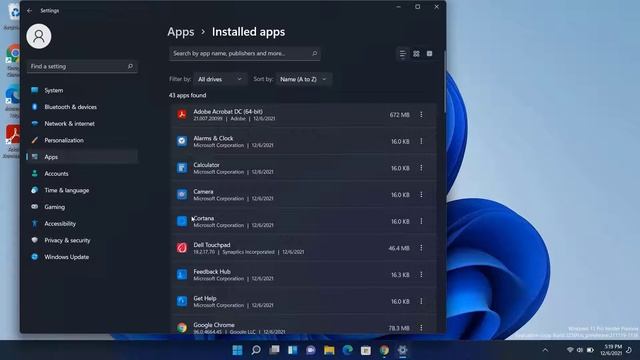This screenshot has height=360, width=640.
Task: Open more options for Get Help
Action: tap(421, 301)
